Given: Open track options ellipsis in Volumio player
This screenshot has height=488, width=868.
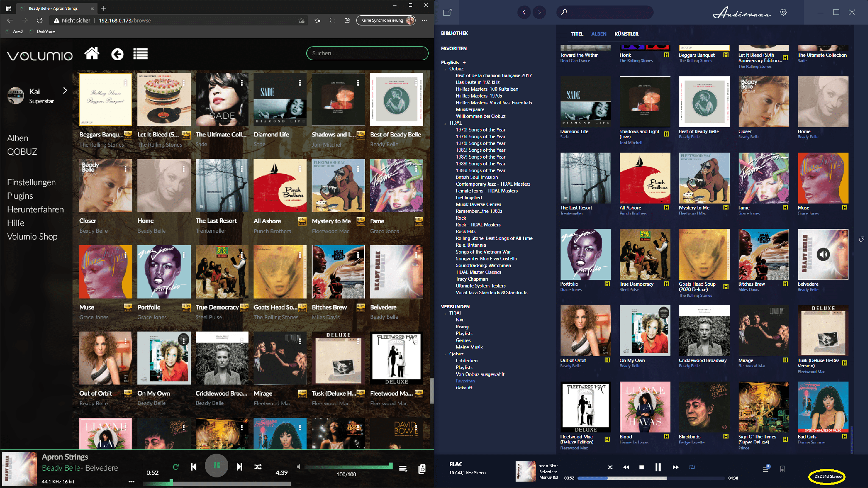Looking at the screenshot, I should tap(131, 481).
